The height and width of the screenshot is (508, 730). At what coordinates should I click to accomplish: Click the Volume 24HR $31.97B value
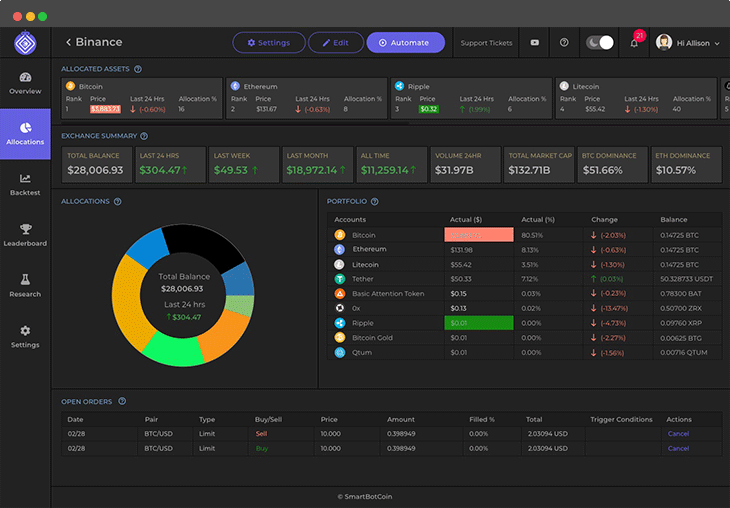coord(454,170)
